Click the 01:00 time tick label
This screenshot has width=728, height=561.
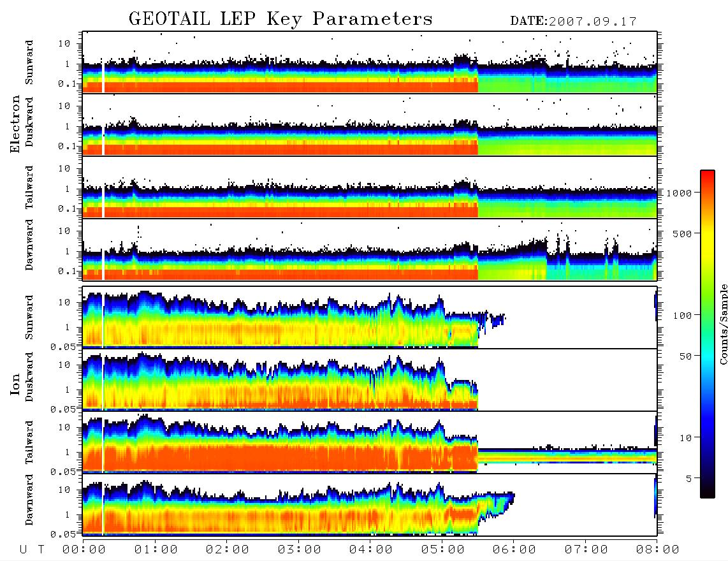click(x=156, y=550)
